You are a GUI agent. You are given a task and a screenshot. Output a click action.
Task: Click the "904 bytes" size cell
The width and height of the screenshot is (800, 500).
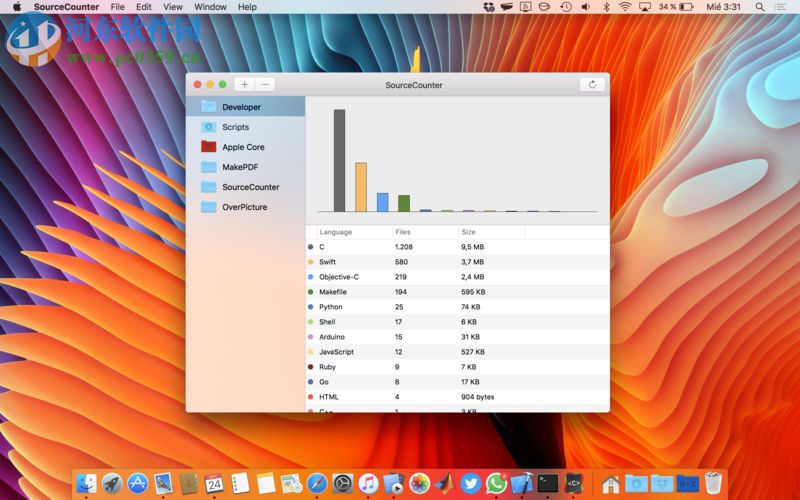tap(478, 396)
